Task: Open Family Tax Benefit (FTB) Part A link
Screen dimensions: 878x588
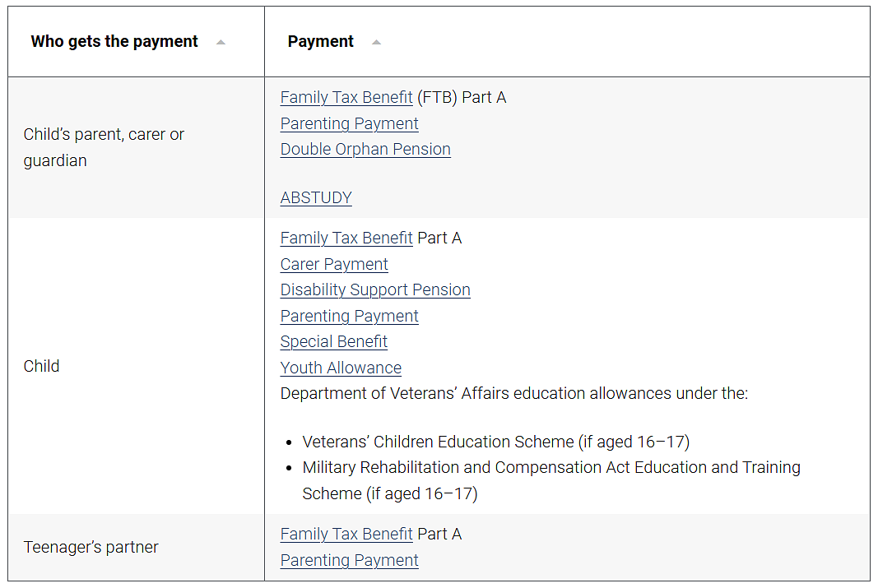Action: tap(346, 97)
